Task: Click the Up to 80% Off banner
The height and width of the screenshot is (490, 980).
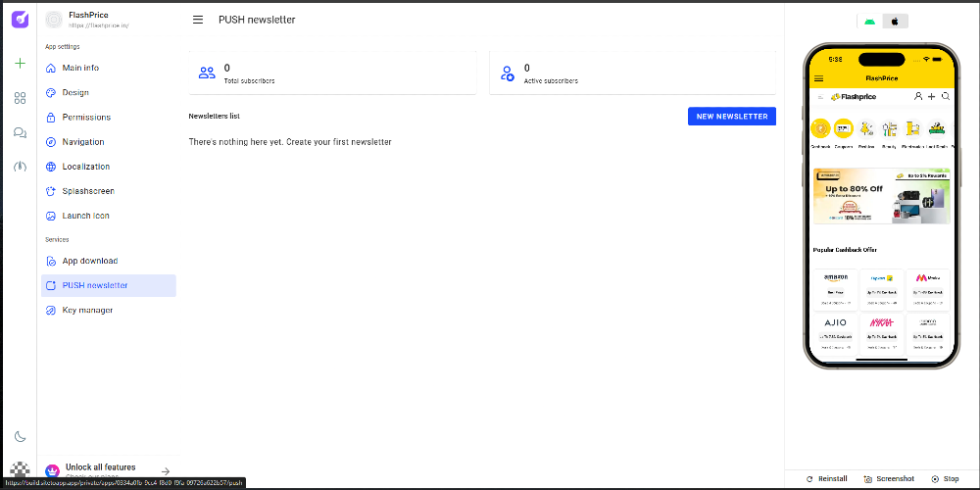Action: [x=882, y=196]
